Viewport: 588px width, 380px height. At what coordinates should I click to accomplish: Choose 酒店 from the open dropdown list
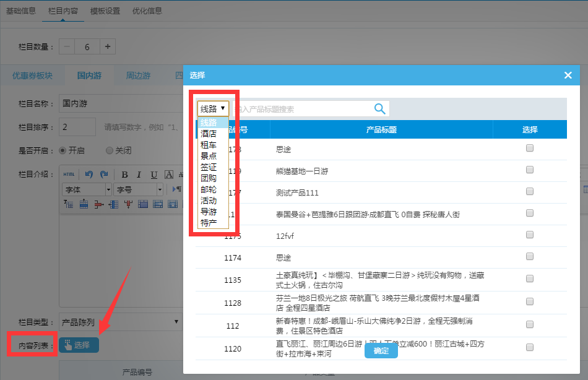[208, 134]
